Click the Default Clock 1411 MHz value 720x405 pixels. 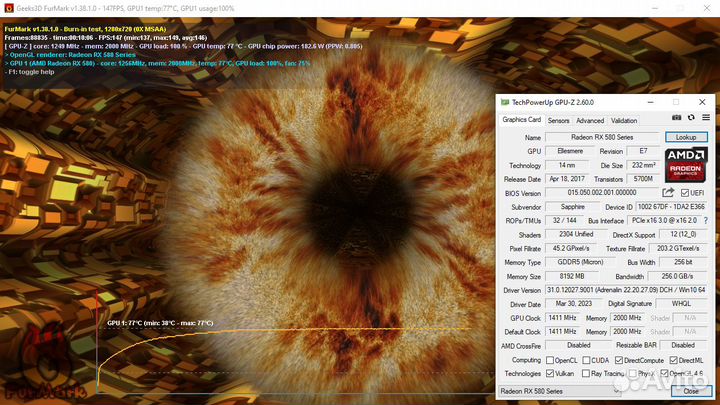tap(562, 332)
